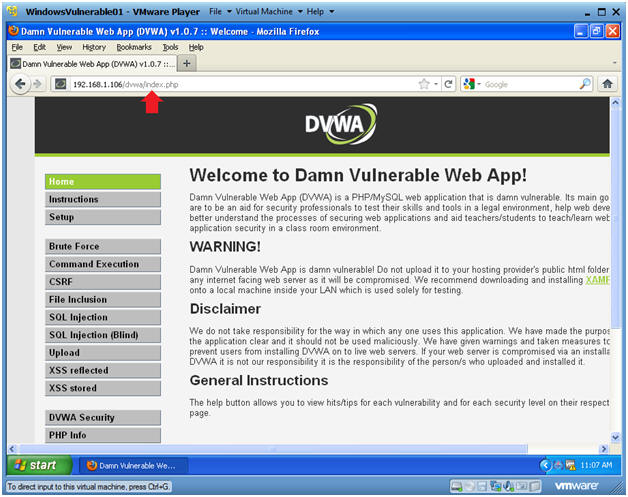Click the Firefox forward arrow button

(38, 84)
